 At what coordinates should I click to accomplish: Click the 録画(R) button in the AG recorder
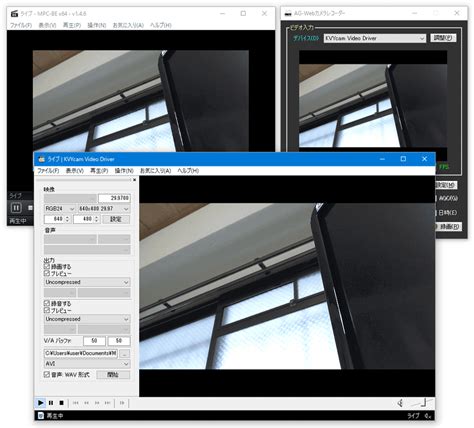[449, 227]
